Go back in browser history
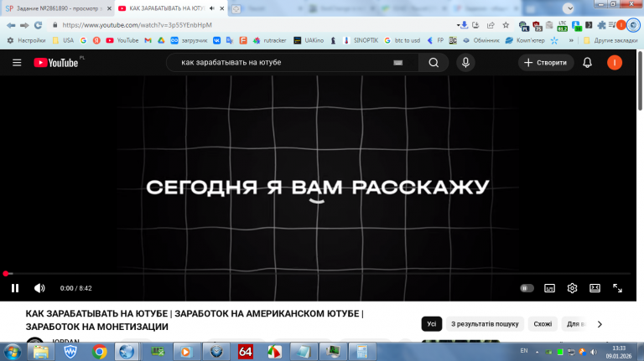This screenshot has width=644, height=361. [11, 25]
